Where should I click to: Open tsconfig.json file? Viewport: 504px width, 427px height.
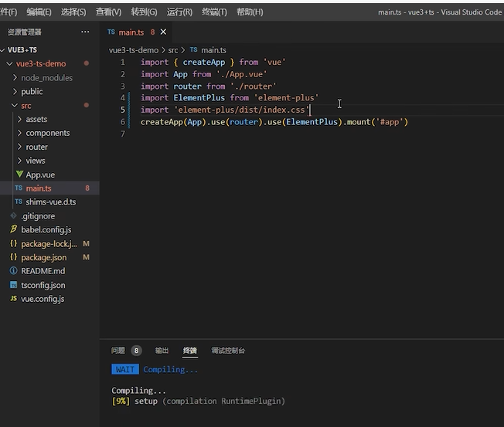[x=43, y=285]
